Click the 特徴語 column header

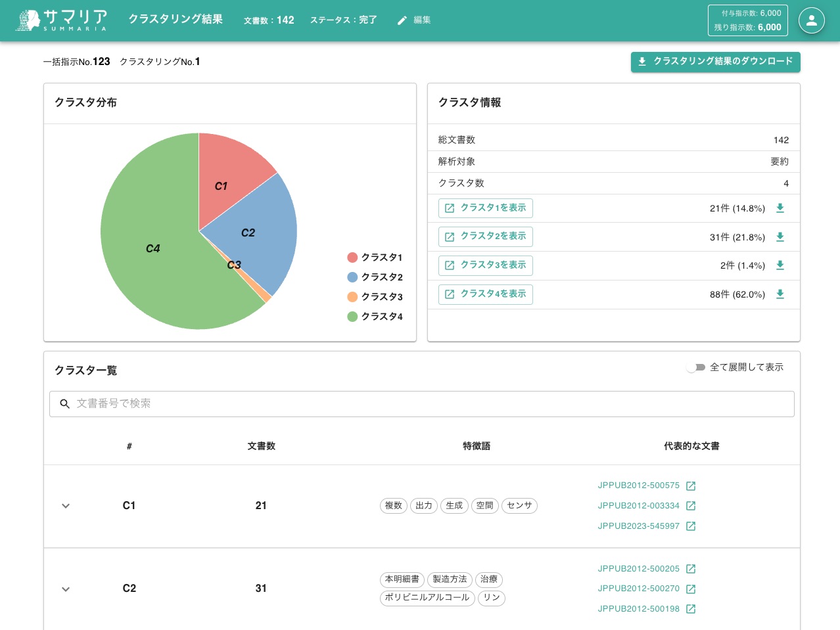pos(477,446)
